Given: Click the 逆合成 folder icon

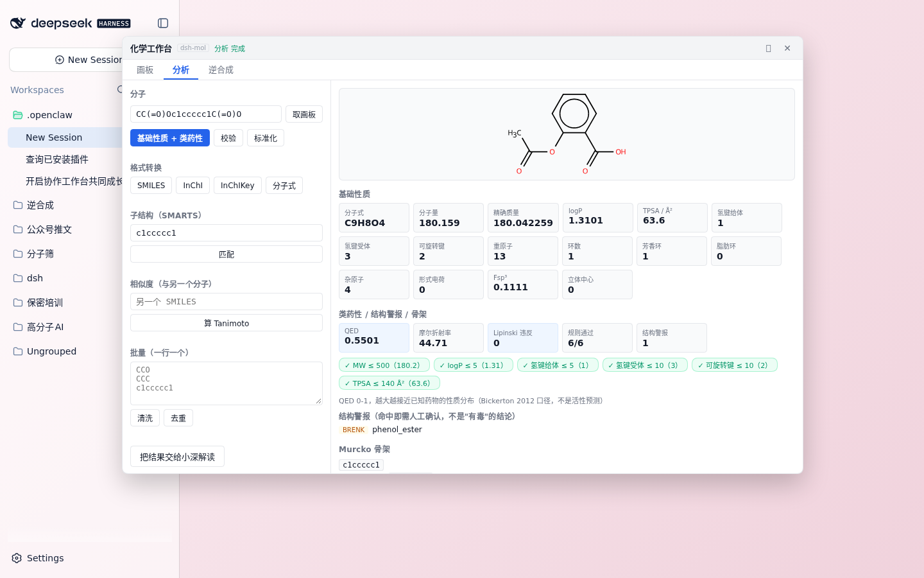Looking at the screenshot, I should [x=18, y=205].
